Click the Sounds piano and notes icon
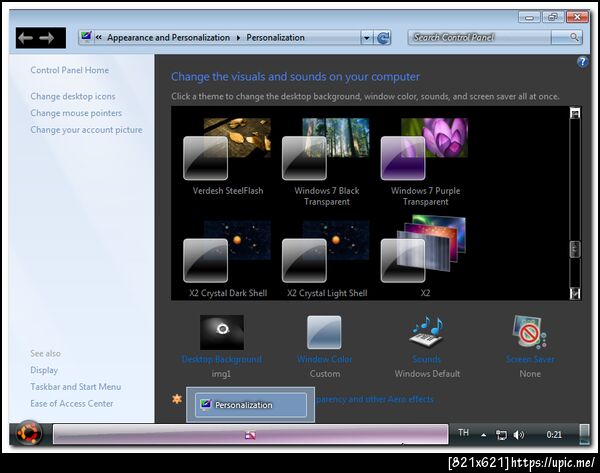600x473 pixels. 427,331
